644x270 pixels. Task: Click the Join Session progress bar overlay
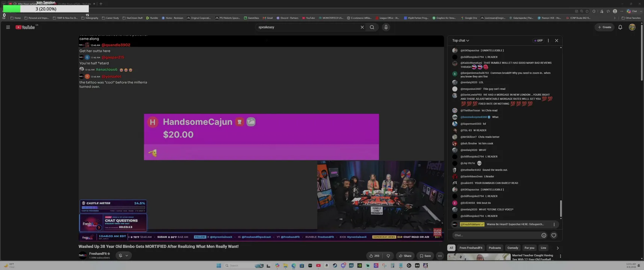46,9
